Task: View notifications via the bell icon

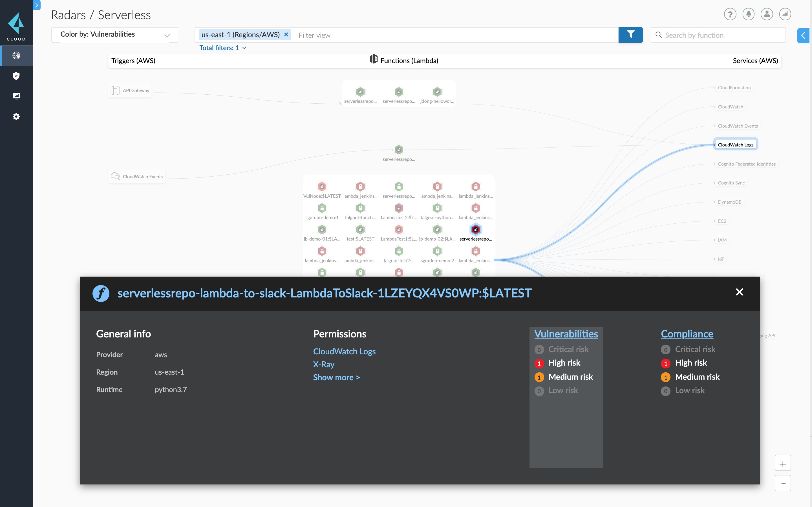Action: 748,14
